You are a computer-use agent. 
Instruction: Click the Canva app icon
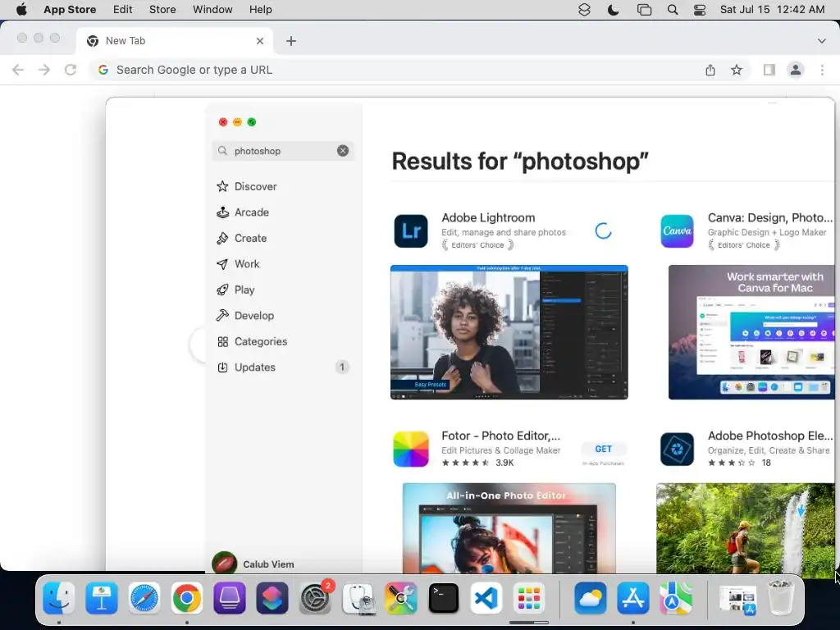677,231
